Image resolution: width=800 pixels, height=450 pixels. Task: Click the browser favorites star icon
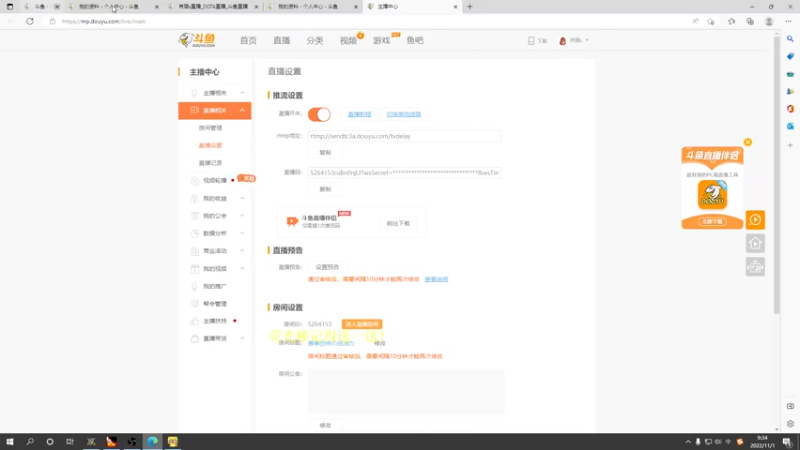coord(731,21)
